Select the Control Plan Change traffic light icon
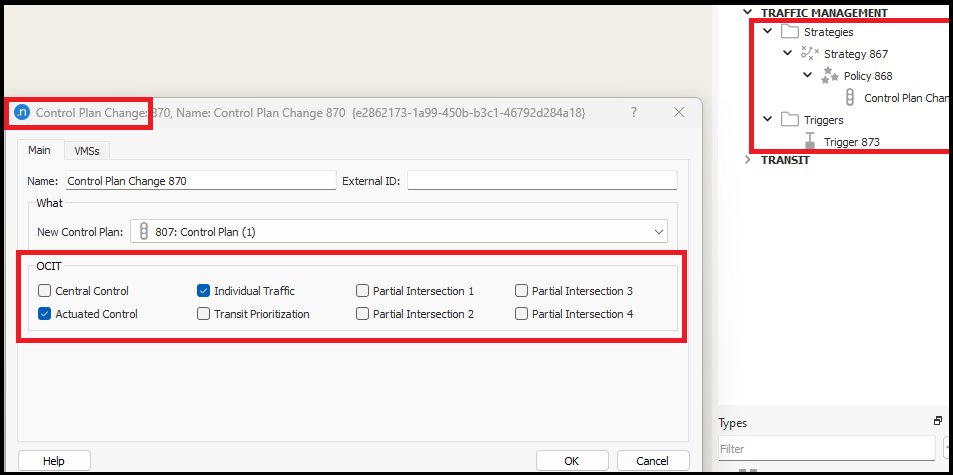Image resolution: width=953 pixels, height=475 pixels. click(849, 98)
